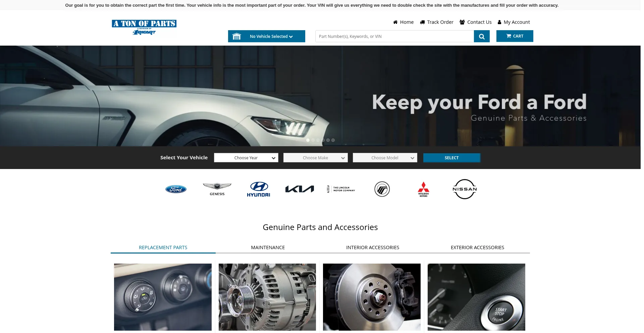Click the Track Order truck icon

click(422, 22)
